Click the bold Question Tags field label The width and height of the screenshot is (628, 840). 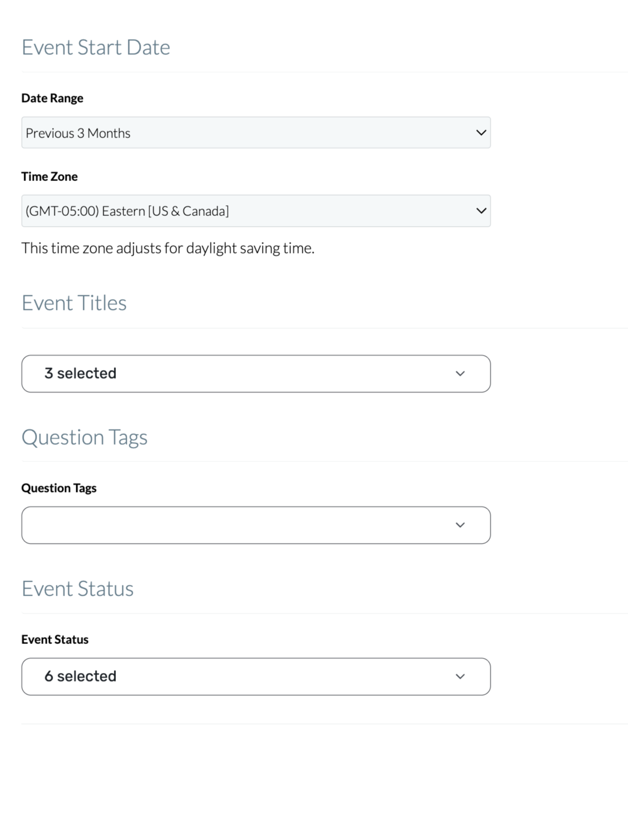point(59,488)
